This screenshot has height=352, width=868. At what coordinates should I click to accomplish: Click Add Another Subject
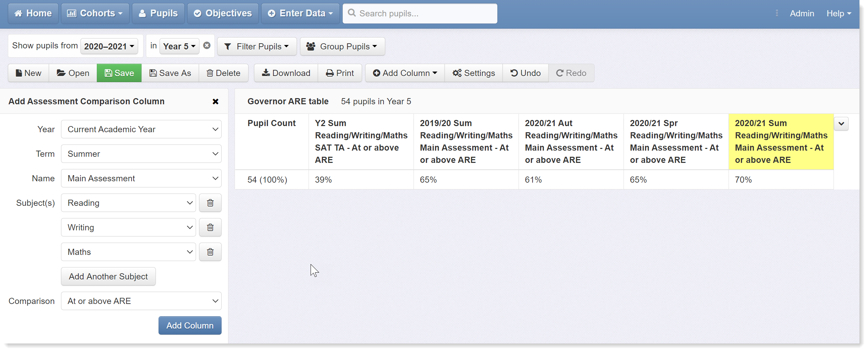click(x=108, y=276)
